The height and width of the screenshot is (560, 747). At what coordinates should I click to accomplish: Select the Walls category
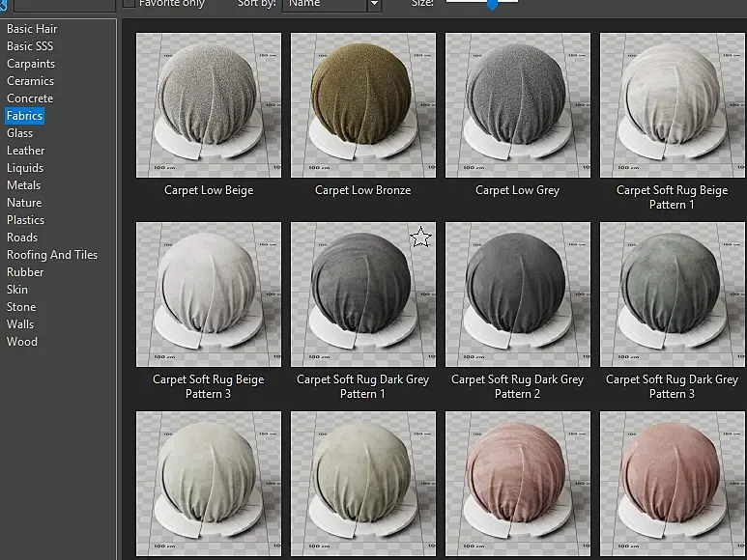(x=20, y=324)
